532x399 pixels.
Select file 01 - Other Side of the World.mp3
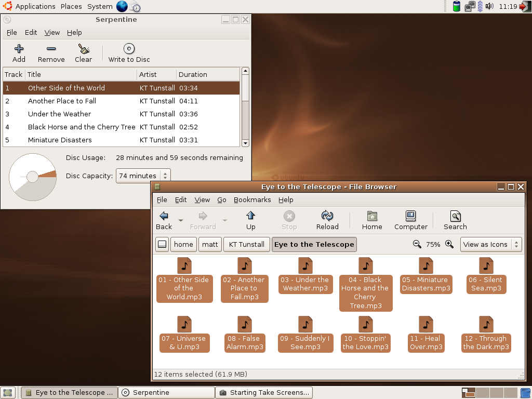pos(184,280)
